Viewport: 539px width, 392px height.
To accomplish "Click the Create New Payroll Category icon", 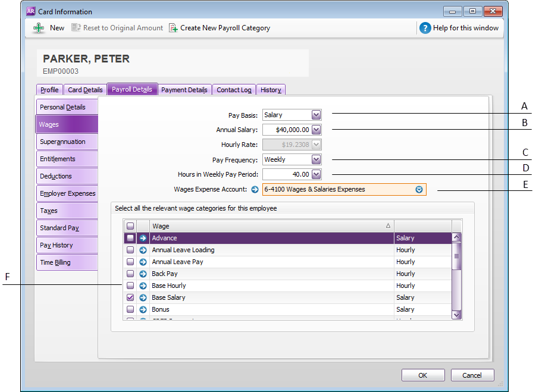I will (x=173, y=28).
